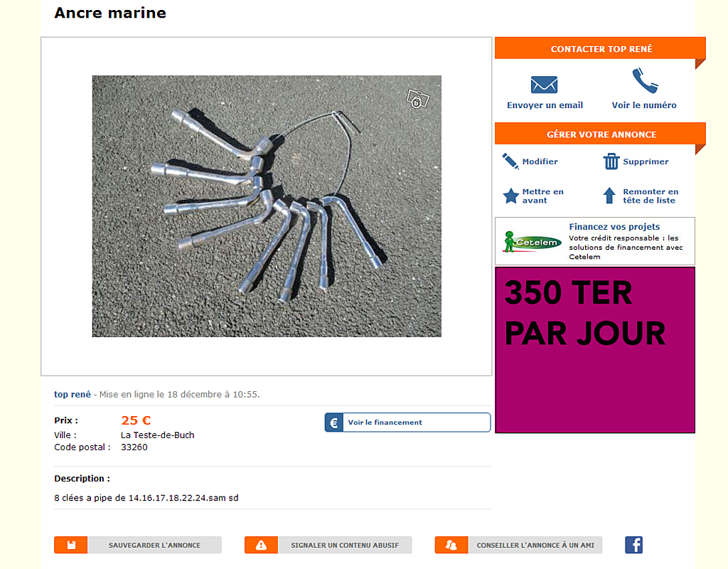The width and height of the screenshot is (728, 569).
Task: Click the star Mettre en avant icon
Action: (510, 196)
